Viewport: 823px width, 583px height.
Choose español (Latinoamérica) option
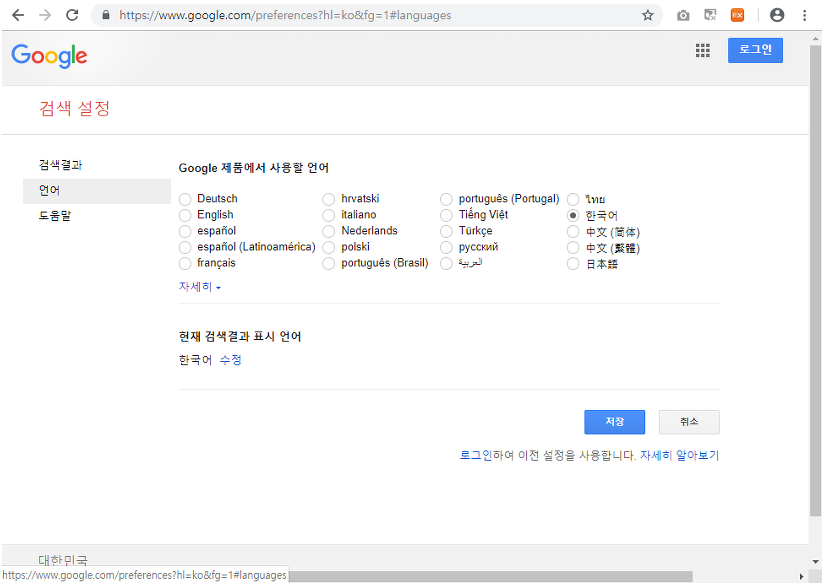185,247
